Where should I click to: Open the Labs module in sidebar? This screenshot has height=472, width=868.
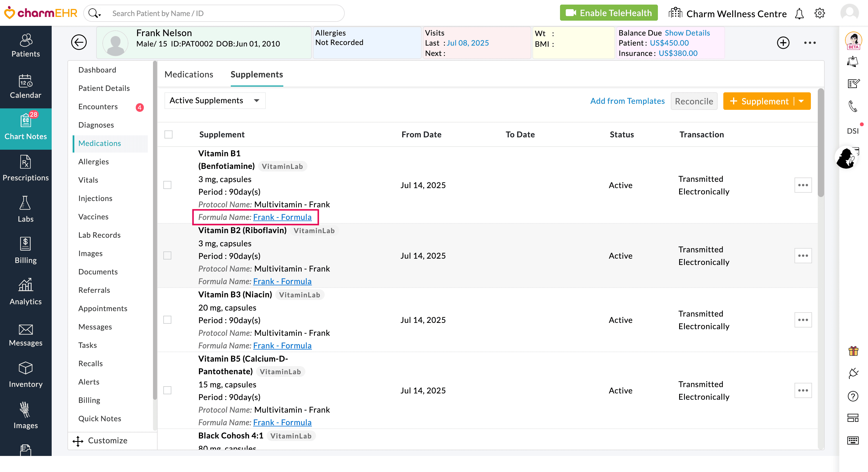[26, 209]
